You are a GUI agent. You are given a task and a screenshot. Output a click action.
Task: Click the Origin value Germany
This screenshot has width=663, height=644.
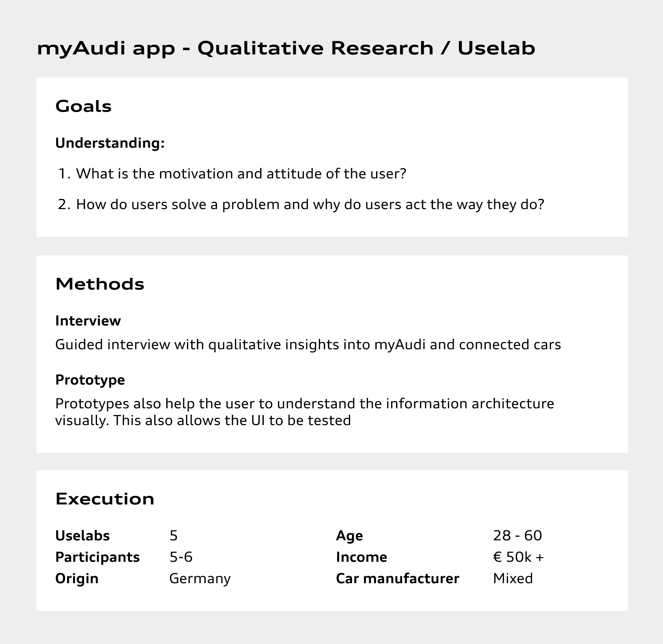point(200,579)
